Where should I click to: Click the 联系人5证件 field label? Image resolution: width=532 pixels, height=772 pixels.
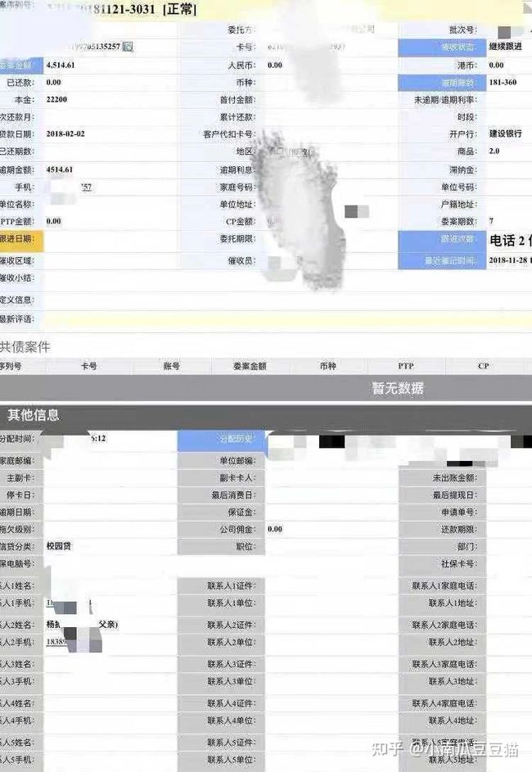tap(232, 743)
